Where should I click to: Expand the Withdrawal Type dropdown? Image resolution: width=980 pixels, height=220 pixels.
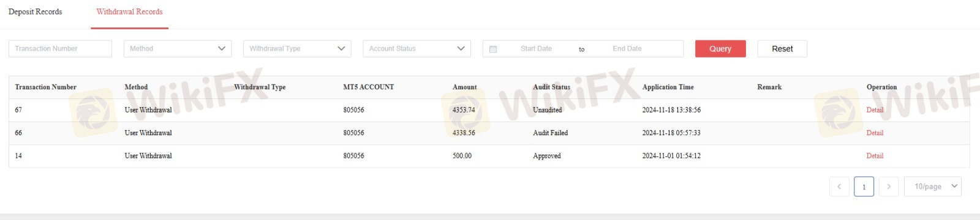click(297, 49)
